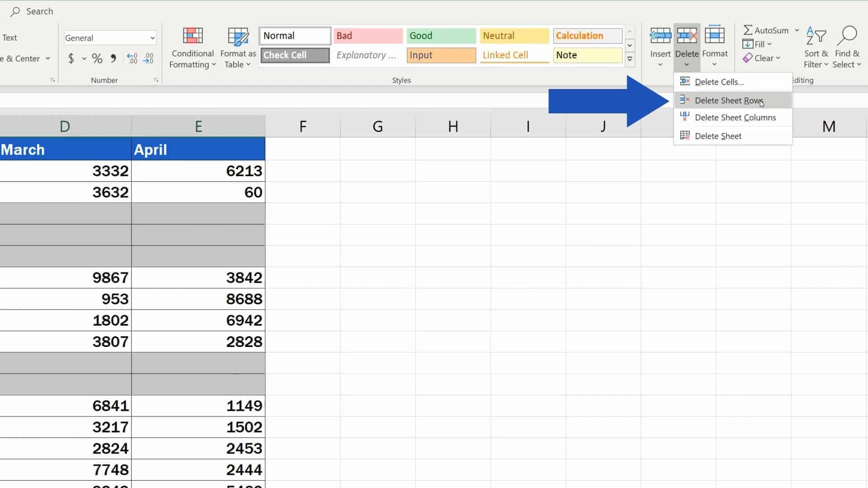This screenshot has height=488, width=868.
Task: Open the Number group dialog launcher
Action: pyautogui.click(x=156, y=80)
